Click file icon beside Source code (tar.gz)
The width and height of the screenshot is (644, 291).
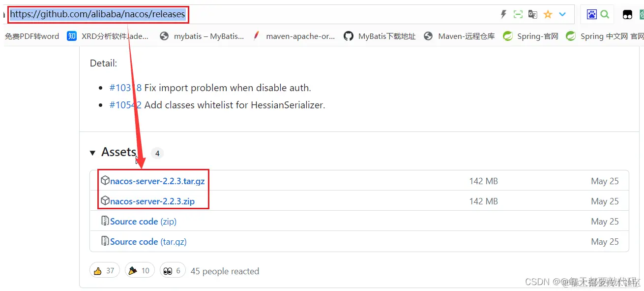click(105, 241)
